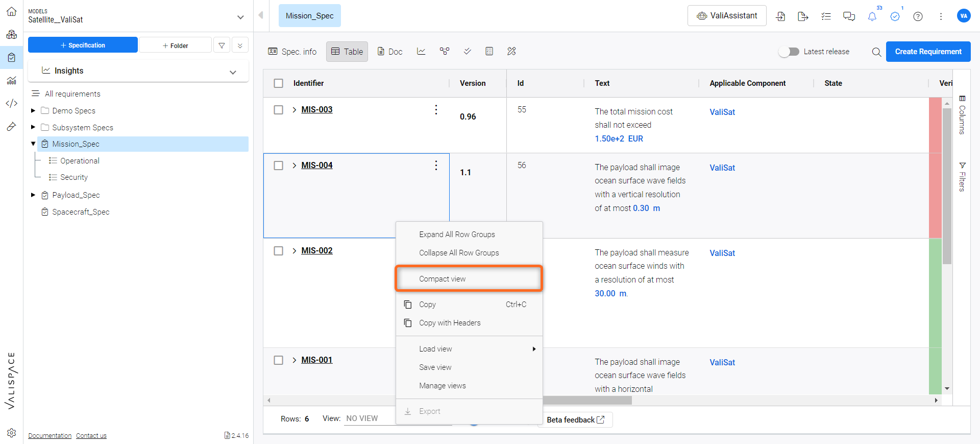Viewport: 980px width, 444px height.
Task: Collapse the Mission_Spec tree node
Action: [x=33, y=144]
